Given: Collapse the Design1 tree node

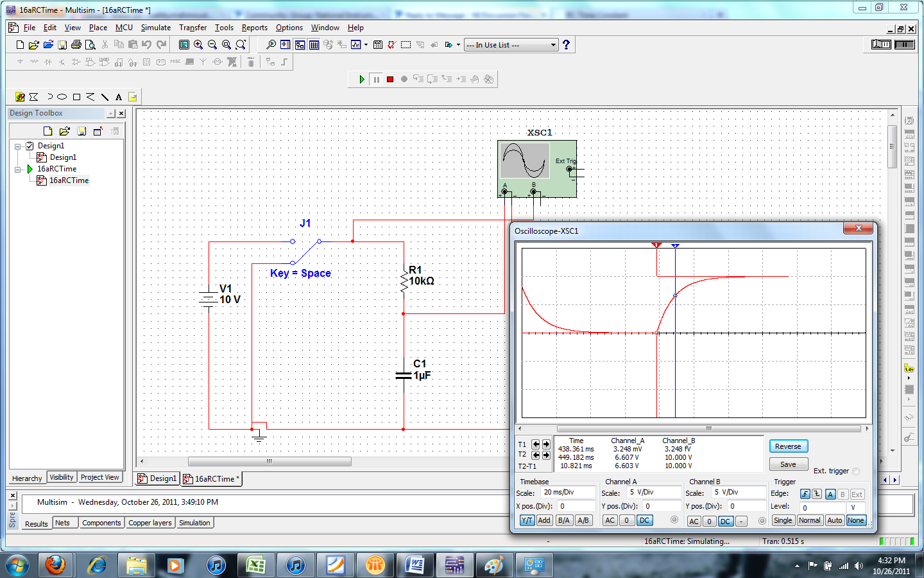Looking at the screenshot, I should click(x=18, y=146).
